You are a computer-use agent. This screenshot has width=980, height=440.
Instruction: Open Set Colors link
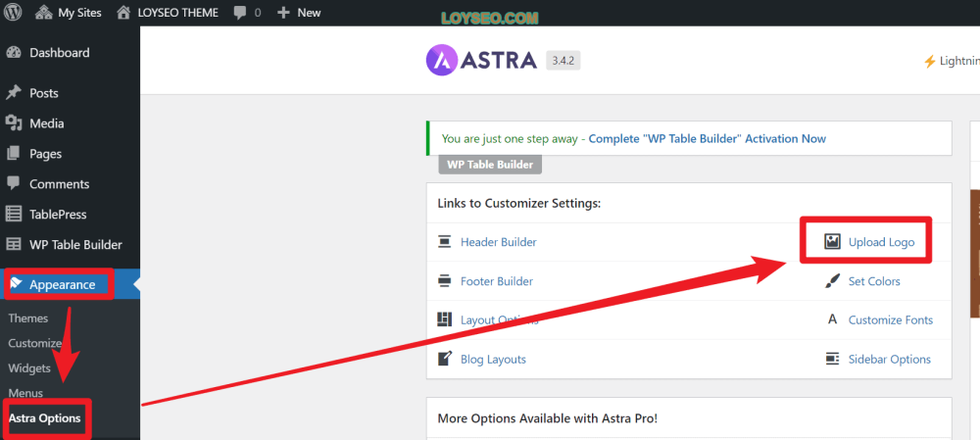[874, 281]
